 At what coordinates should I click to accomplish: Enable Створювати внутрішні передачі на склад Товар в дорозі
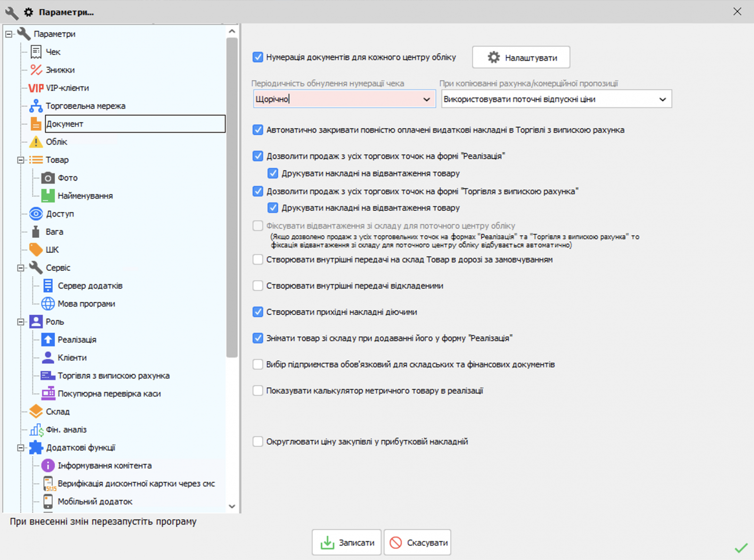[258, 260]
